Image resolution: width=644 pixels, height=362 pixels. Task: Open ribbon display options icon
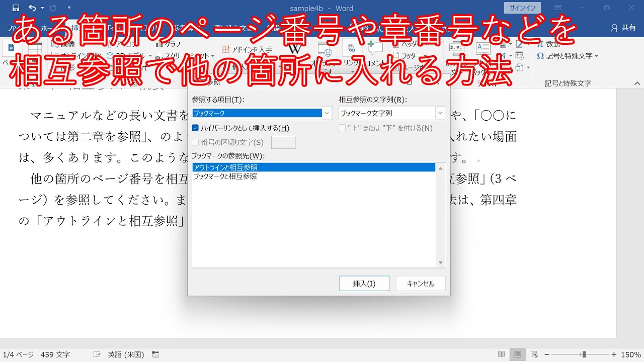point(558,8)
